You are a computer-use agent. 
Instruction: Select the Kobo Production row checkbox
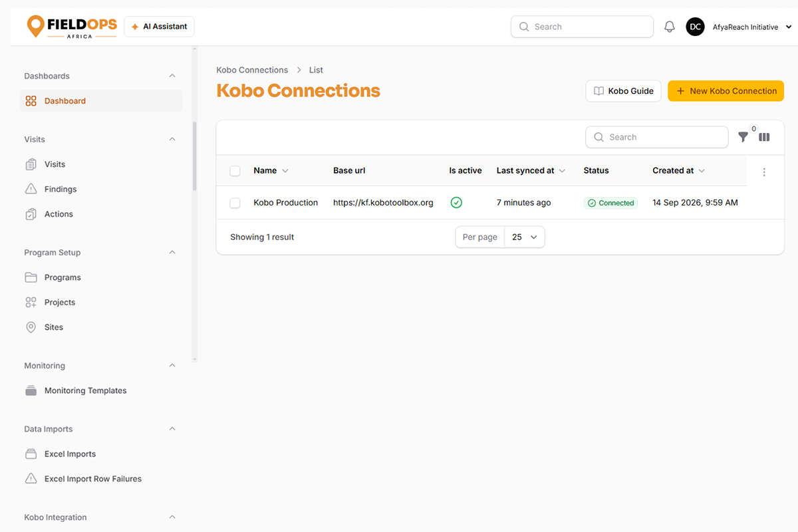click(x=235, y=203)
